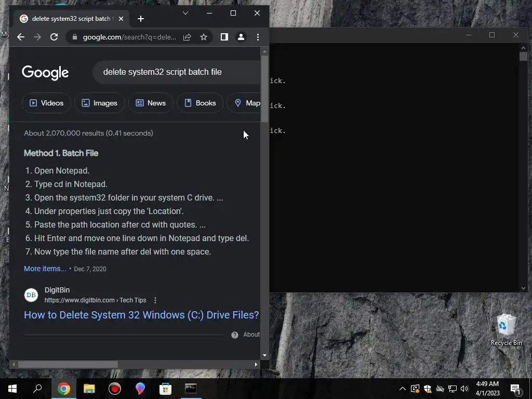Click console window scrollbar down arrow
The image size is (532, 399).
(x=523, y=288)
